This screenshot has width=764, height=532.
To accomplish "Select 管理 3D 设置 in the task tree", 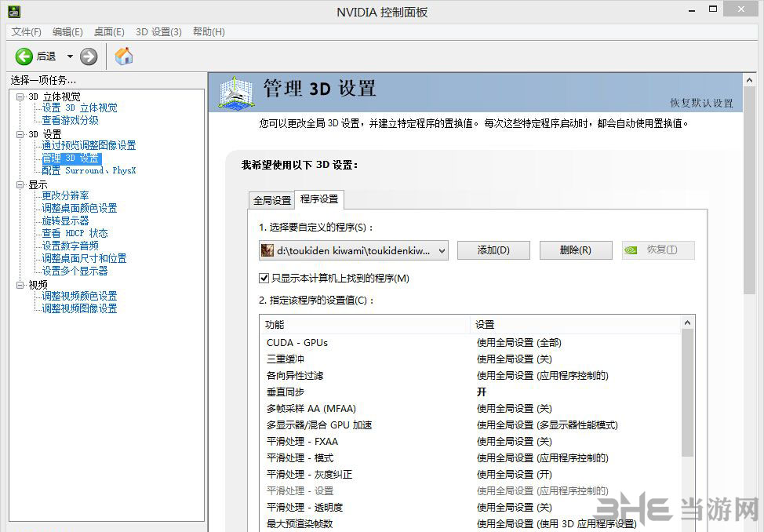I will (x=71, y=158).
